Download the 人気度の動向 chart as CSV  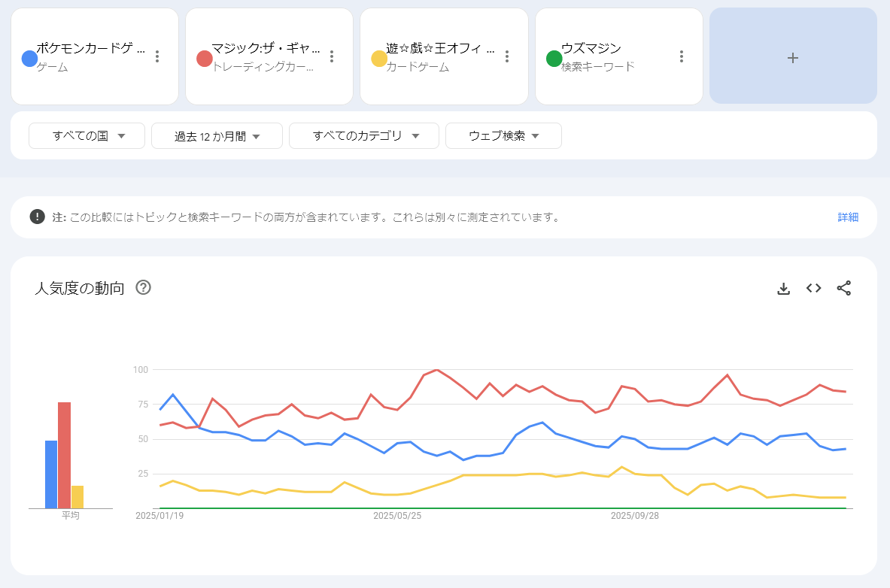click(x=783, y=288)
